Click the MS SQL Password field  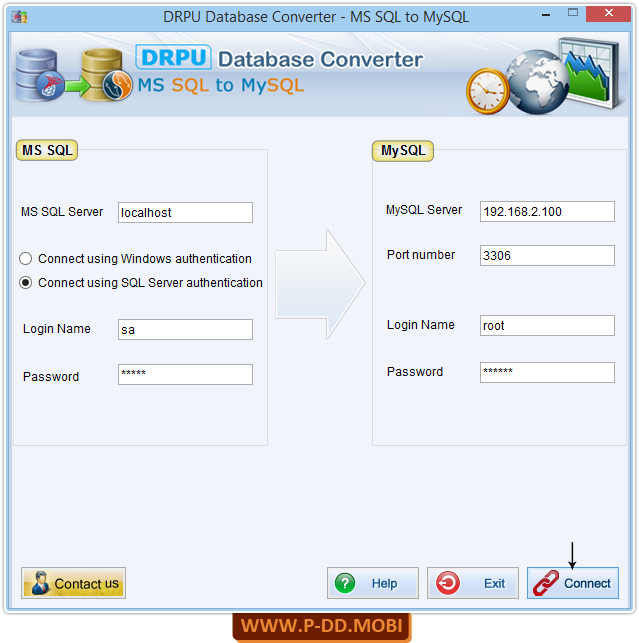click(x=185, y=374)
